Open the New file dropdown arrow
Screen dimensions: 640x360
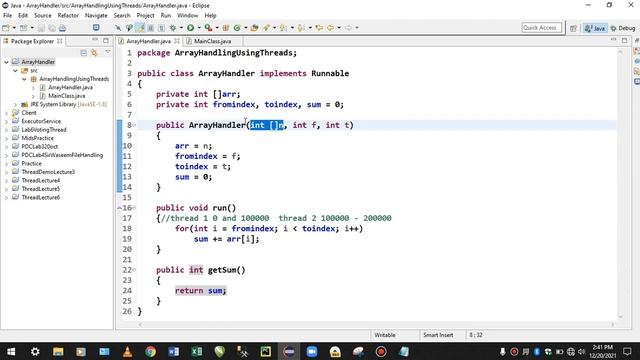click(x=14, y=28)
